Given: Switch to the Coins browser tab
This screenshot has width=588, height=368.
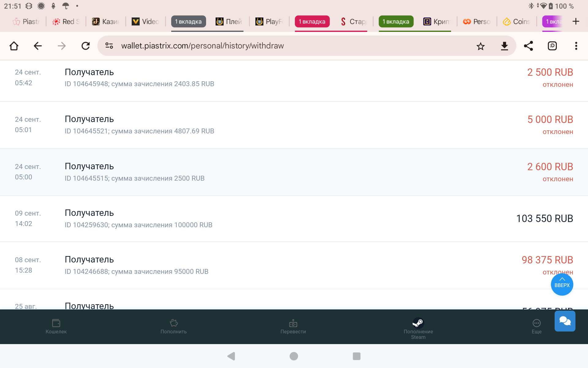Looking at the screenshot, I should click(x=517, y=21).
